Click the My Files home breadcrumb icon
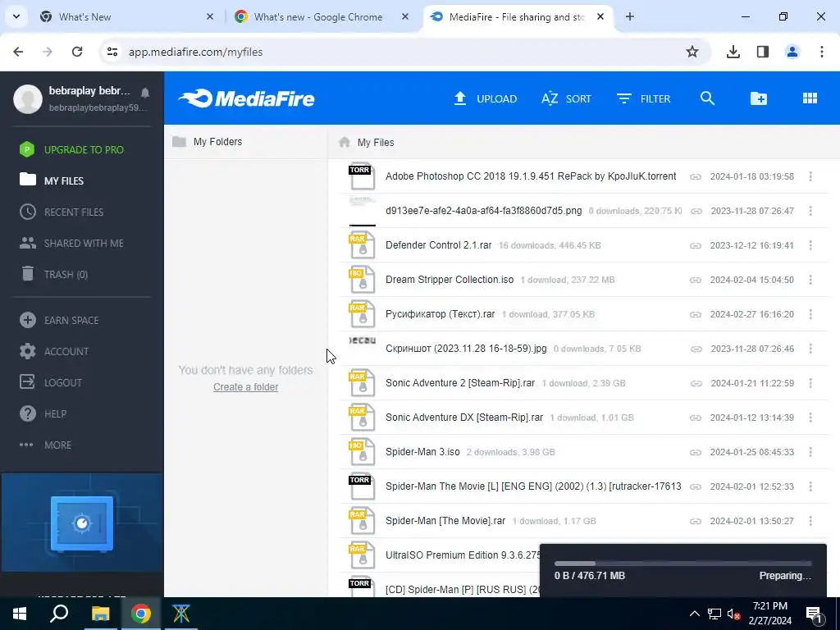This screenshot has height=630, width=840. [345, 142]
